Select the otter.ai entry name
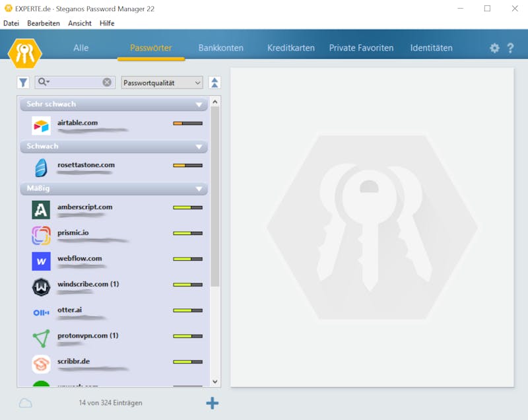 point(70,310)
